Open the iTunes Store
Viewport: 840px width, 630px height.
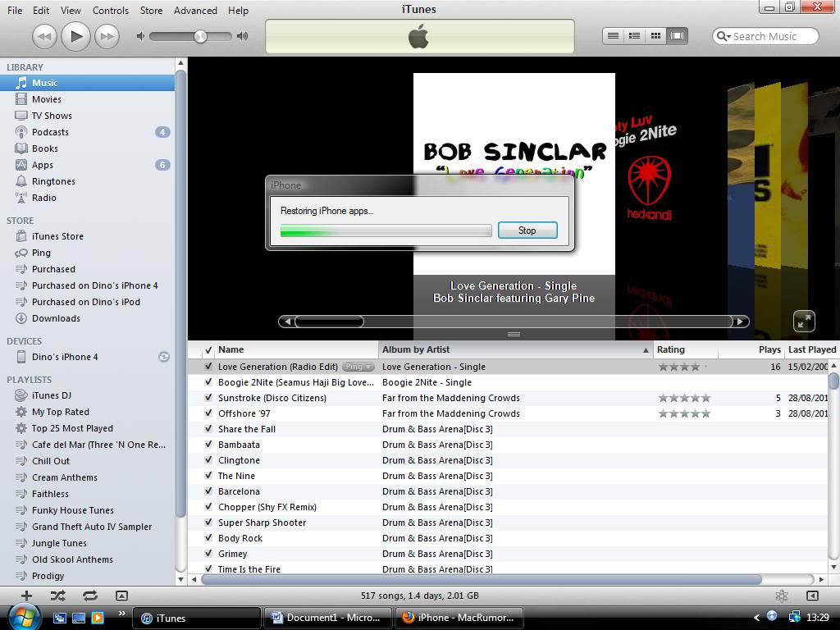87,236
